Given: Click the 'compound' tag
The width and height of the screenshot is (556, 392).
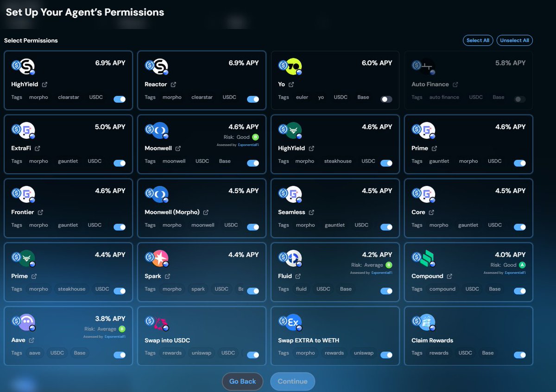Looking at the screenshot, I should coord(442,289).
